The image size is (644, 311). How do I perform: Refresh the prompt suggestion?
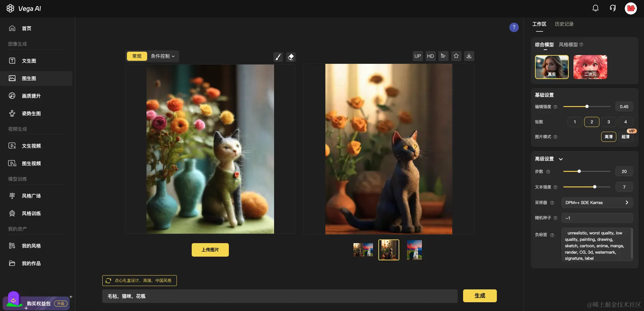(x=108, y=281)
